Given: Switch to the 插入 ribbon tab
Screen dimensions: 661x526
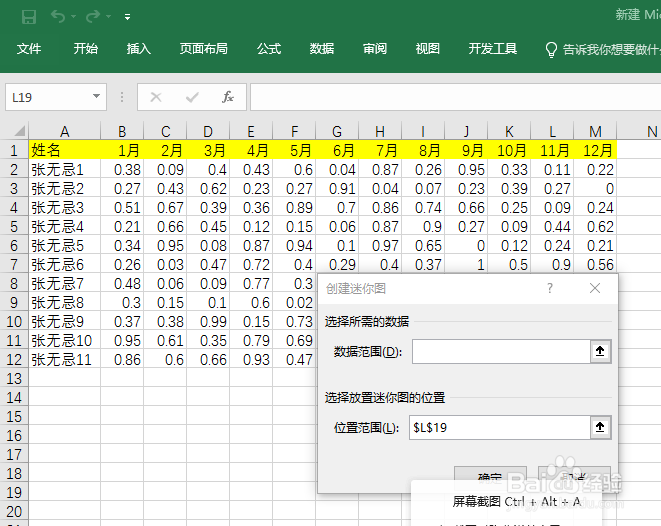Looking at the screenshot, I should click(139, 49).
